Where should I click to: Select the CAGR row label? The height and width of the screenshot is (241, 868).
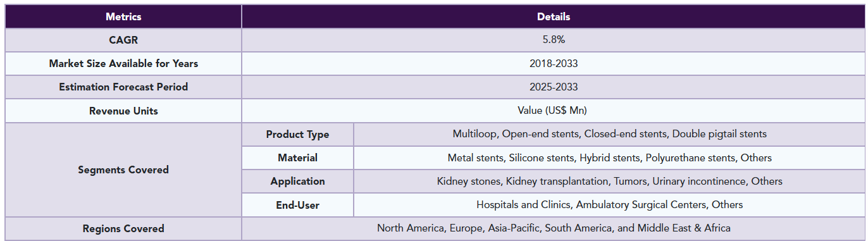coord(123,40)
